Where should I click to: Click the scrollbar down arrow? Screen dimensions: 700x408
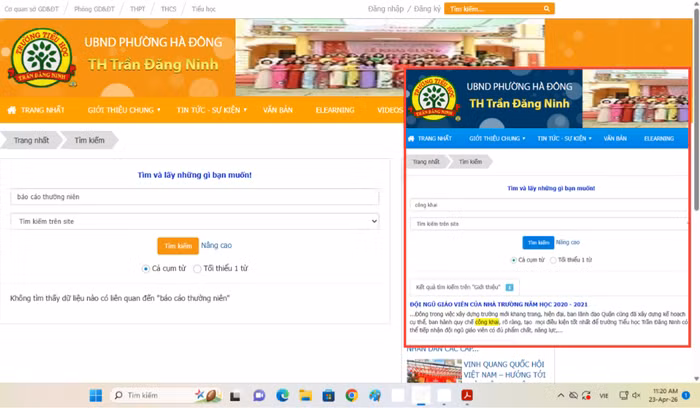[696, 379]
